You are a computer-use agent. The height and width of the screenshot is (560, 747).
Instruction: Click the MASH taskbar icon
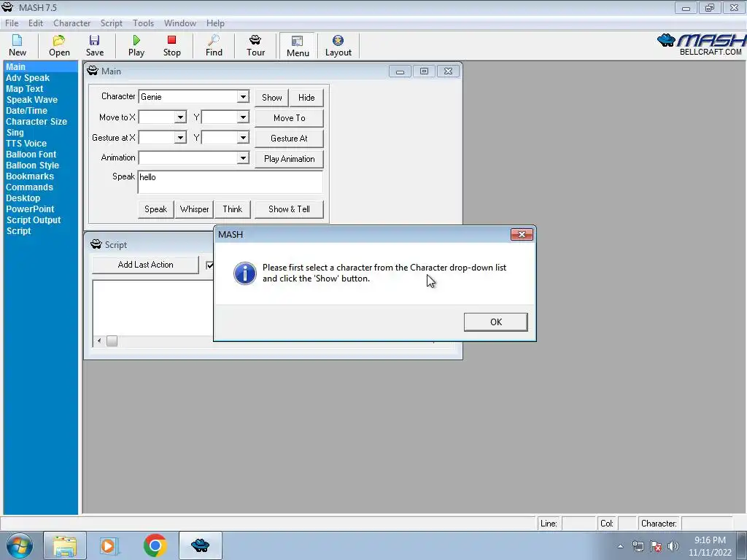pyautogui.click(x=200, y=545)
